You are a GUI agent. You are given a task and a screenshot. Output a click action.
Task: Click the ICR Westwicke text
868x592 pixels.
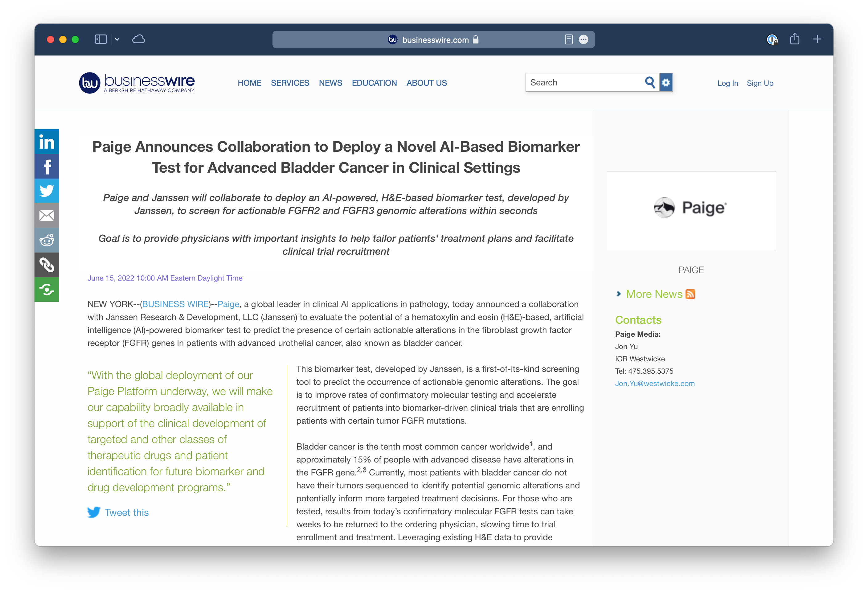tap(640, 359)
